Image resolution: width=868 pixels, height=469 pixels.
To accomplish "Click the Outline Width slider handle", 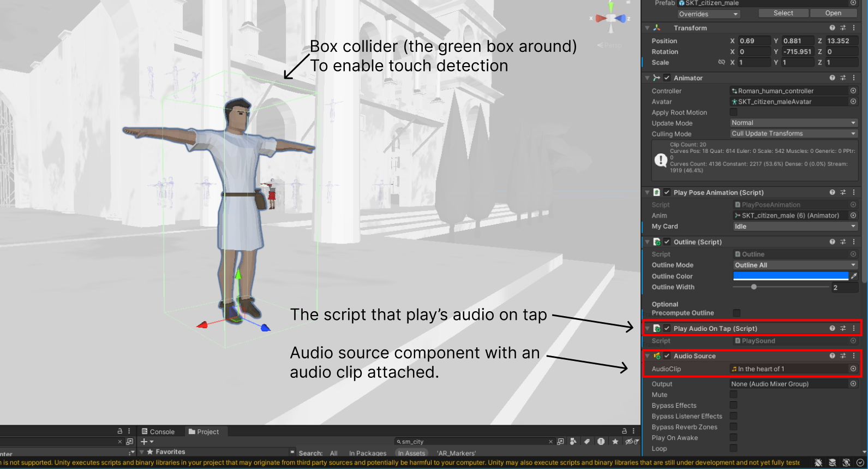I will click(754, 287).
